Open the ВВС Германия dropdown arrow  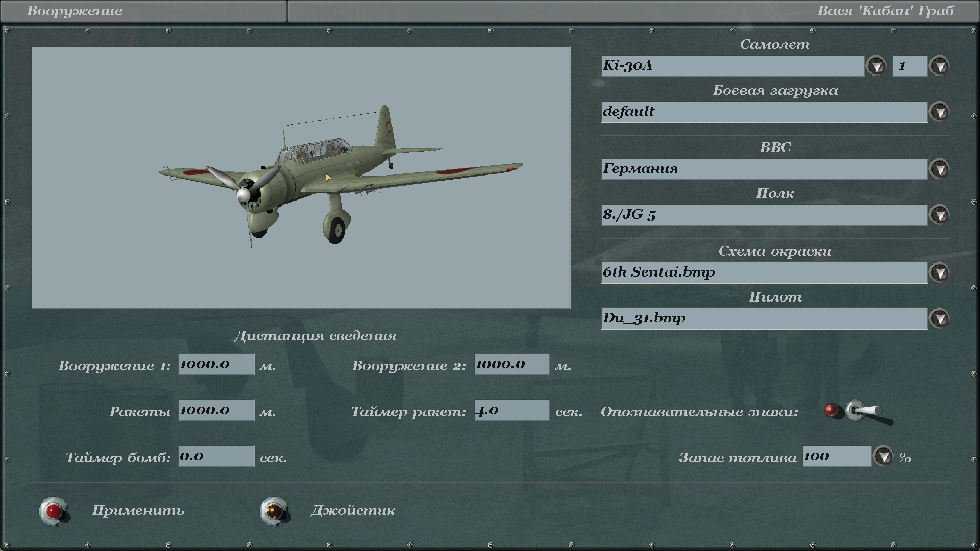pyautogui.click(x=940, y=169)
